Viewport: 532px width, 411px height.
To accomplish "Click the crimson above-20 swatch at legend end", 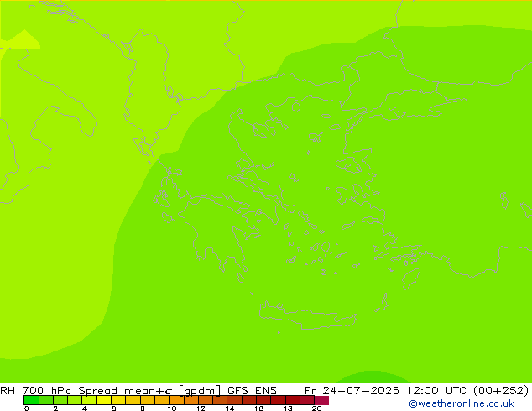I will [321, 400].
